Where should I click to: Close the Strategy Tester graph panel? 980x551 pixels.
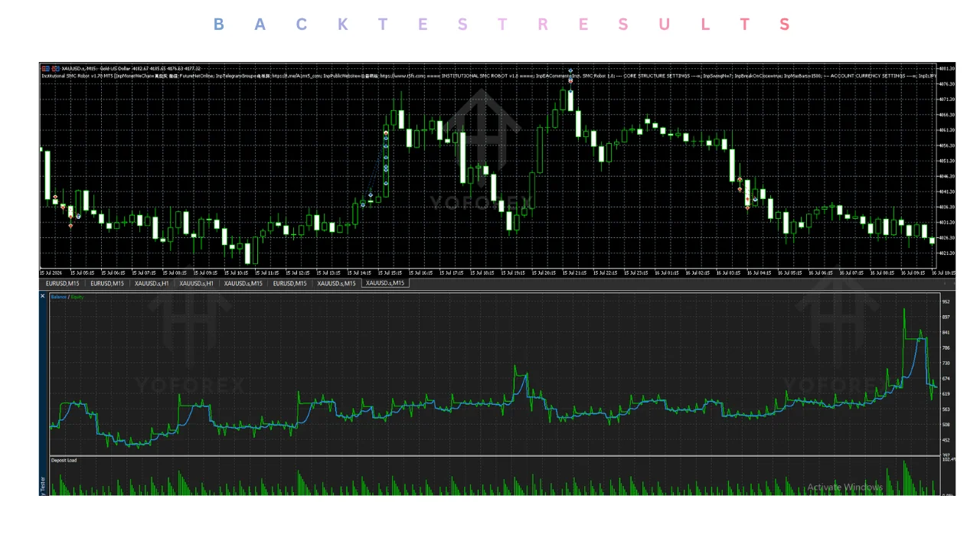point(42,295)
